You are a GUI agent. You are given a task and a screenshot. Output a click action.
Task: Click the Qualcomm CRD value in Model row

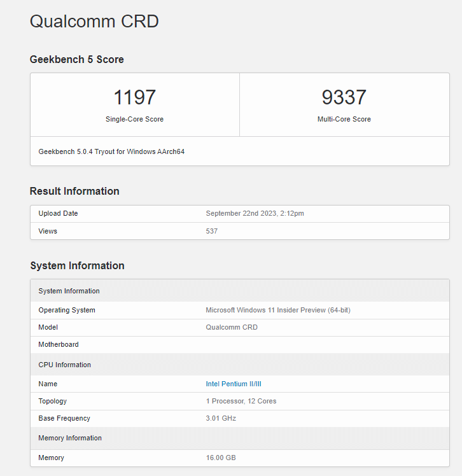pos(232,327)
